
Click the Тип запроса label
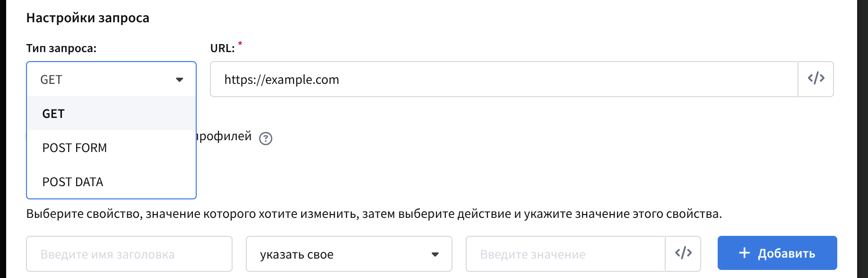(61, 48)
